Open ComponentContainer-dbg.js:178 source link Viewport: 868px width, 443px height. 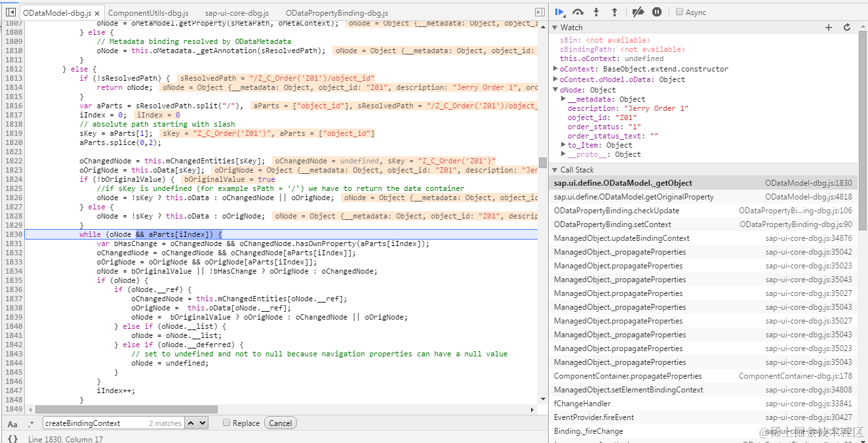[x=795, y=376]
